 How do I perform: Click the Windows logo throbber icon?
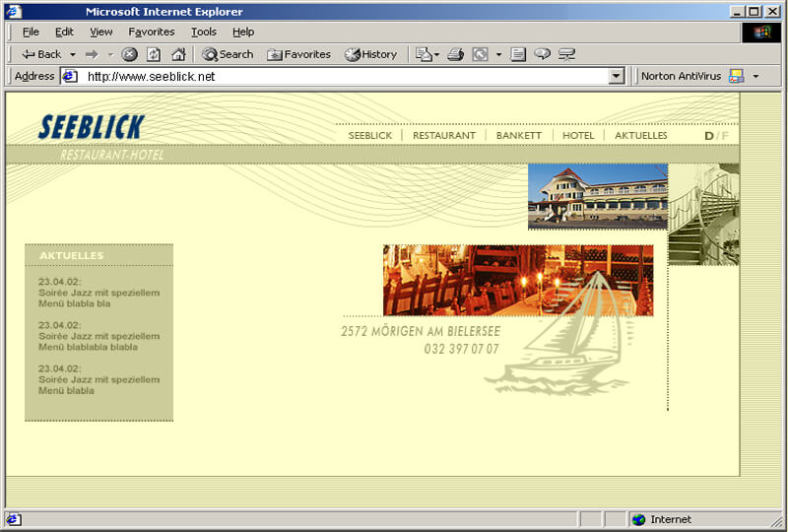tap(761, 33)
